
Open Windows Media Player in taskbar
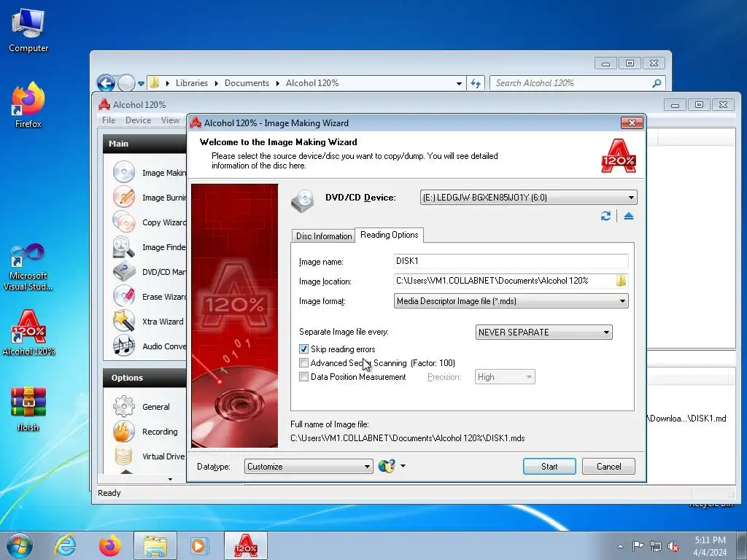tap(199, 545)
